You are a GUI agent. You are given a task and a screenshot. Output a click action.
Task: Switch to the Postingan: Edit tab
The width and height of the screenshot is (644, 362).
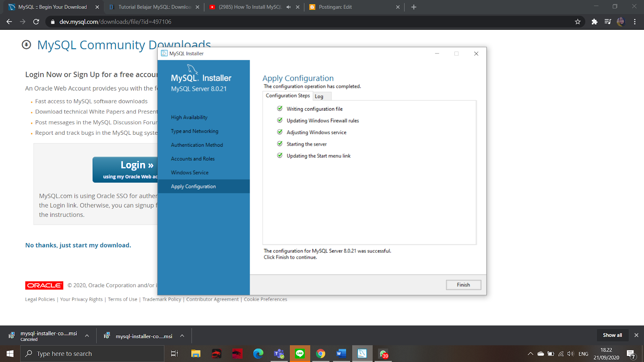coord(335,7)
